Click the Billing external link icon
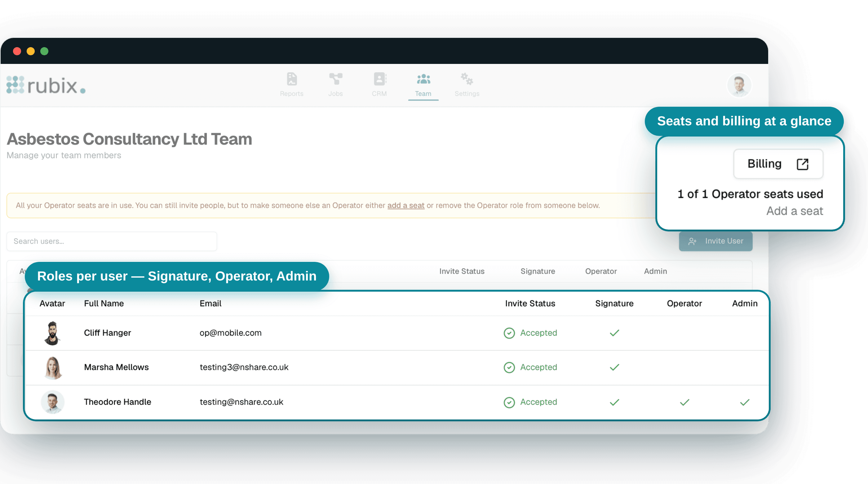 pyautogui.click(x=803, y=164)
